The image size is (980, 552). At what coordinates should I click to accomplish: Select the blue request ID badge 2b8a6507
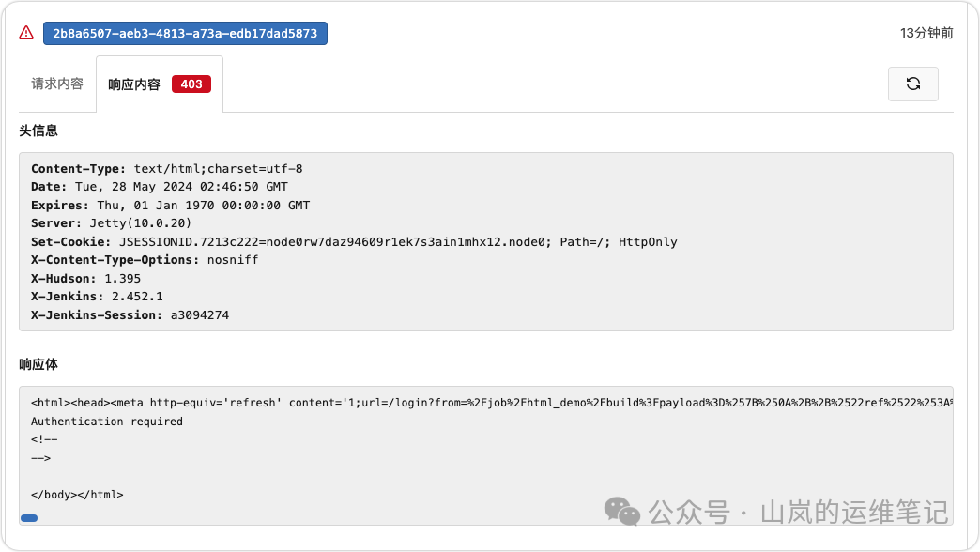click(x=185, y=32)
